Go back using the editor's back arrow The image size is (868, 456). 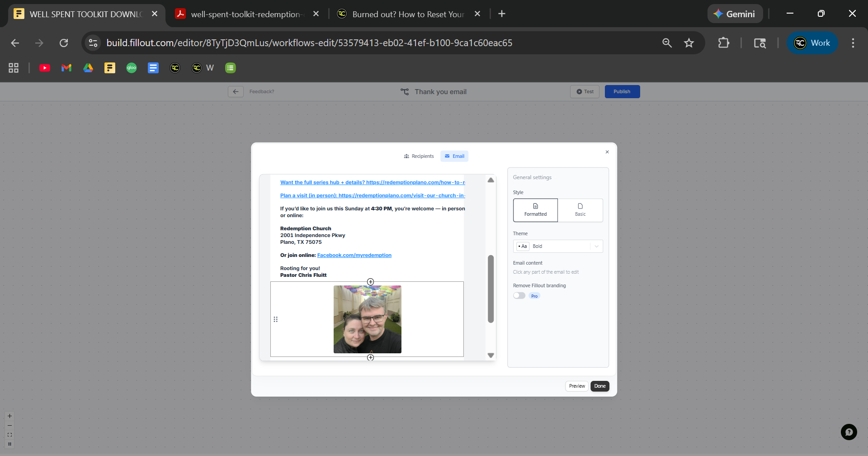(x=236, y=92)
